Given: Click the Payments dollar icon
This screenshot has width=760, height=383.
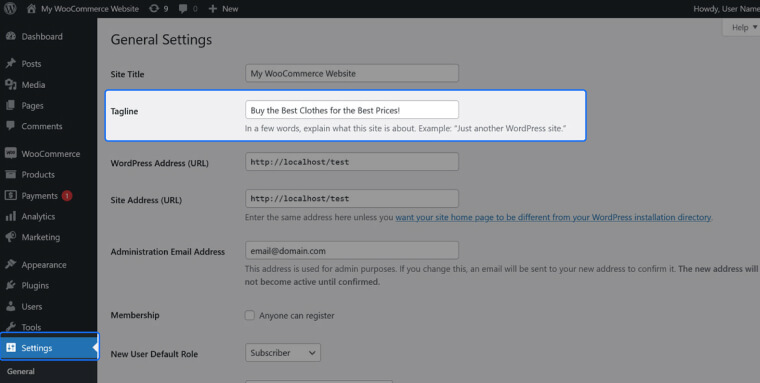Looking at the screenshot, I should click(x=11, y=195).
